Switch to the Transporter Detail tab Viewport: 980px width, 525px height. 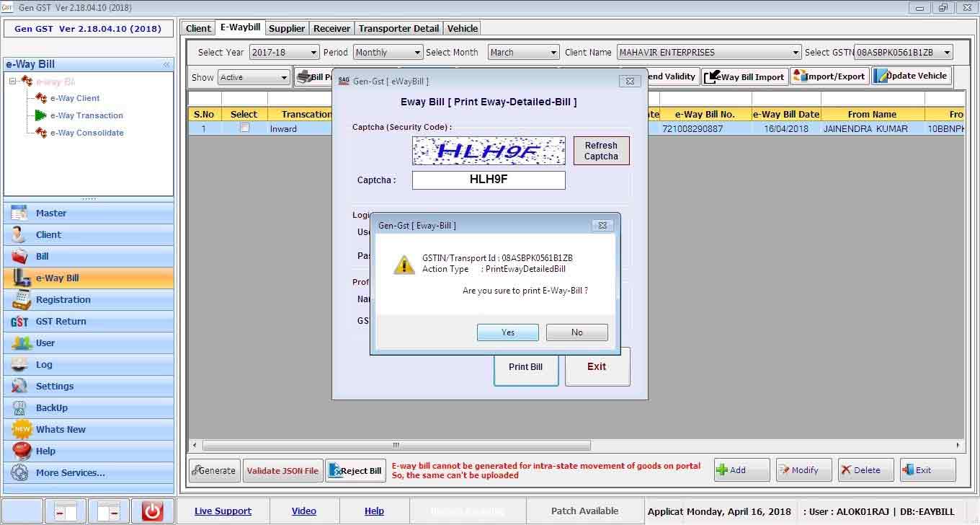coord(398,28)
